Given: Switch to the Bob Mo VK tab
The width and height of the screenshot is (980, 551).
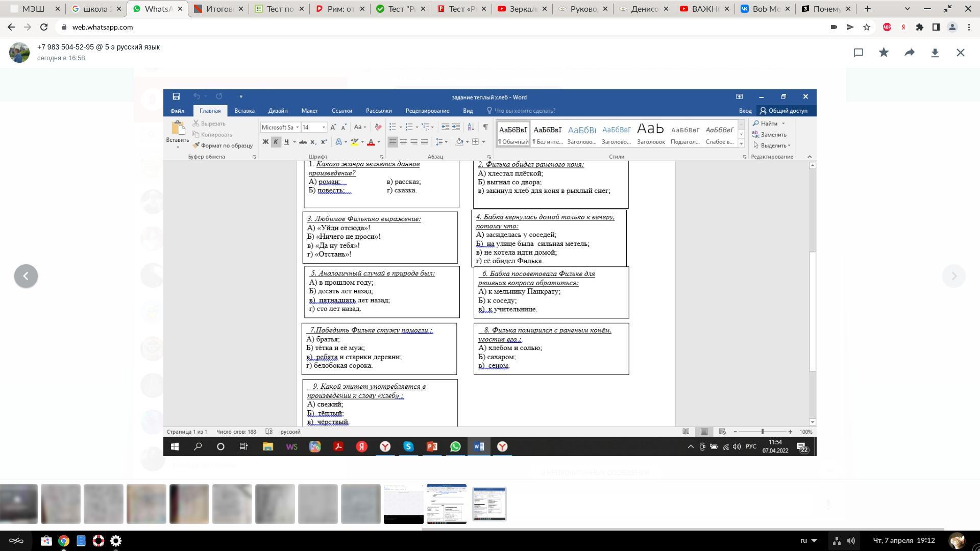Looking at the screenshot, I should [x=764, y=9].
